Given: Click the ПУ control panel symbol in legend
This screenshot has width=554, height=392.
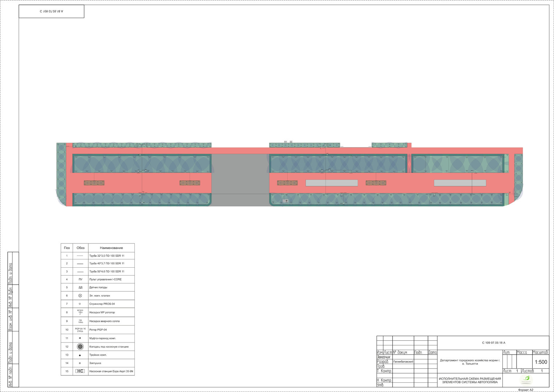Looking at the screenshot, I should coord(80,279).
